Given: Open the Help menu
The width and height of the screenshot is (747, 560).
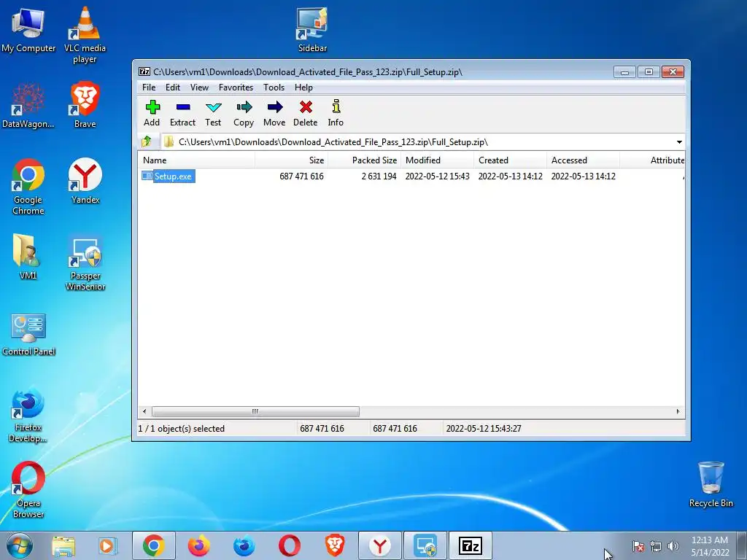Looking at the screenshot, I should (x=303, y=87).
